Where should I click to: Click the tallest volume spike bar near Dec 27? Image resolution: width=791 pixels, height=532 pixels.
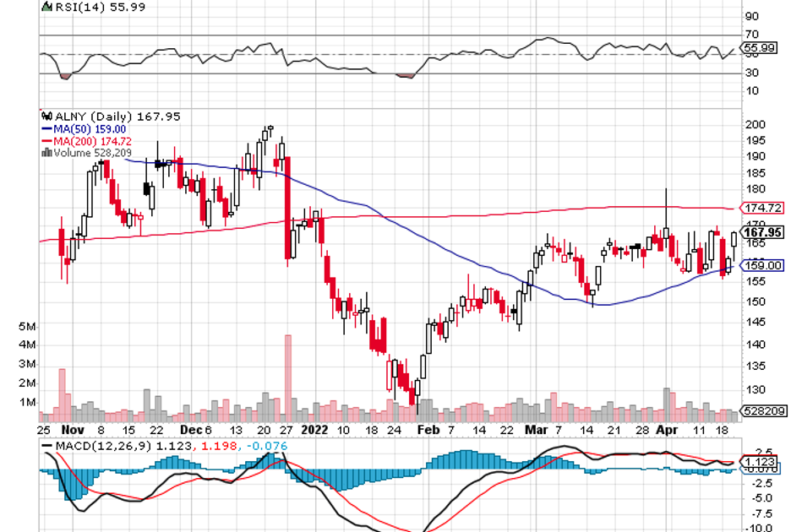point(288,378)
